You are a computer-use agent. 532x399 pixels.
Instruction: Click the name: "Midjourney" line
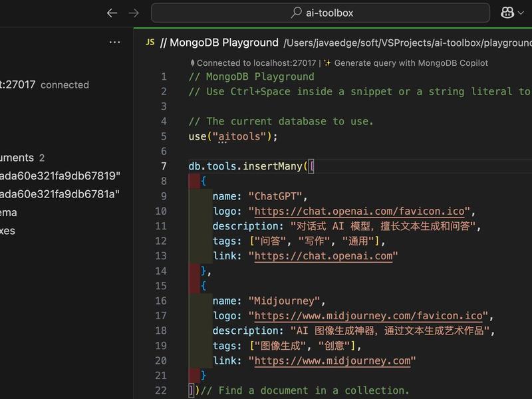tap(269, 301)
